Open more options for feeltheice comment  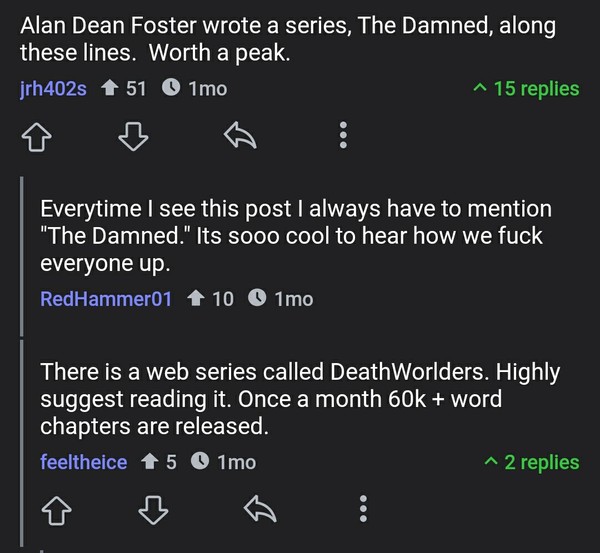[x=362, y=511]
